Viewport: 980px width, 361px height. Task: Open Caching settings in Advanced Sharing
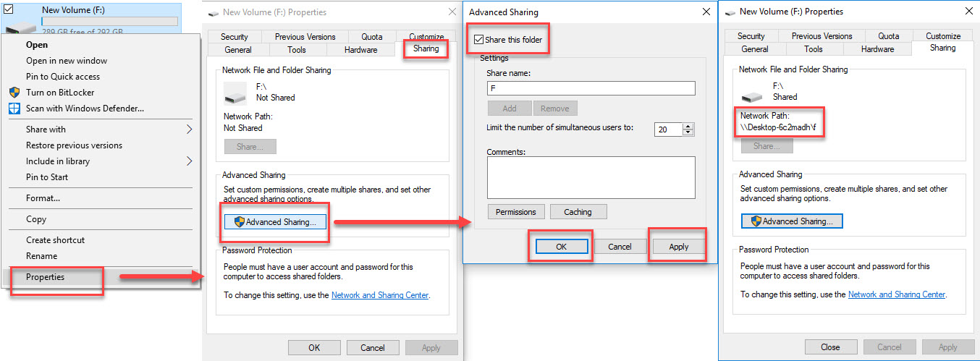(578, 212)
